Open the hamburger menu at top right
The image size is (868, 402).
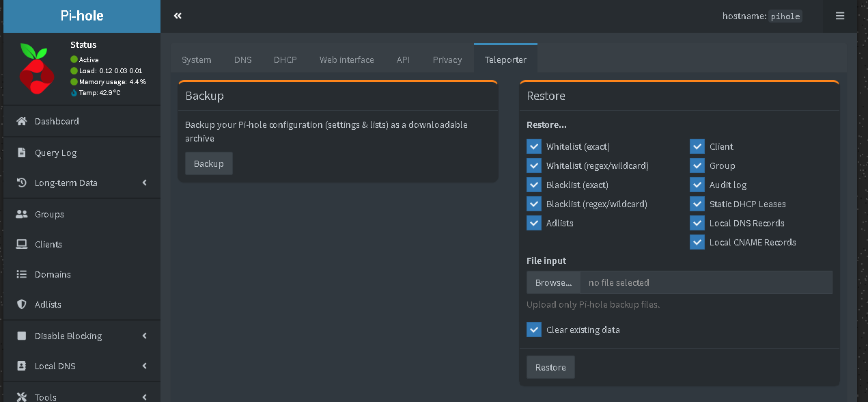(840, 16)
